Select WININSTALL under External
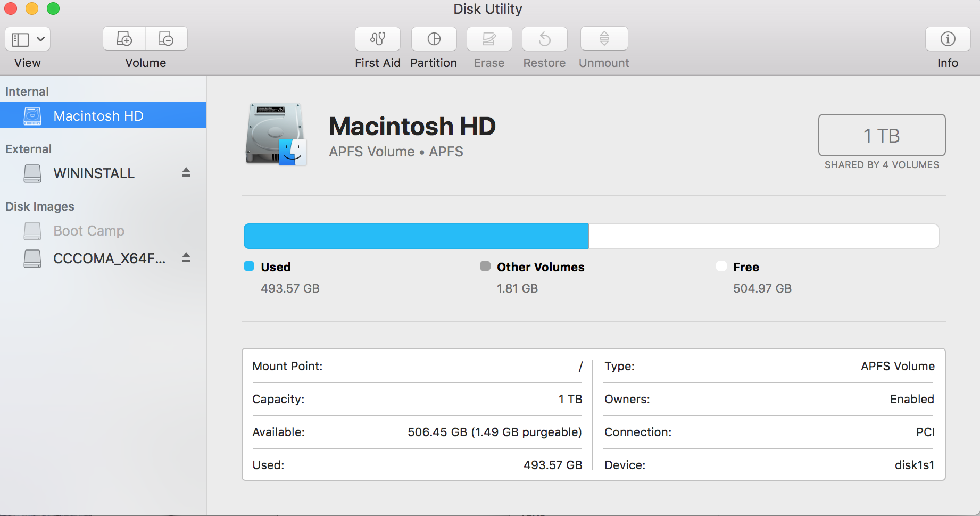This screenshot has height=516, width=980. [x=94, y=173]
